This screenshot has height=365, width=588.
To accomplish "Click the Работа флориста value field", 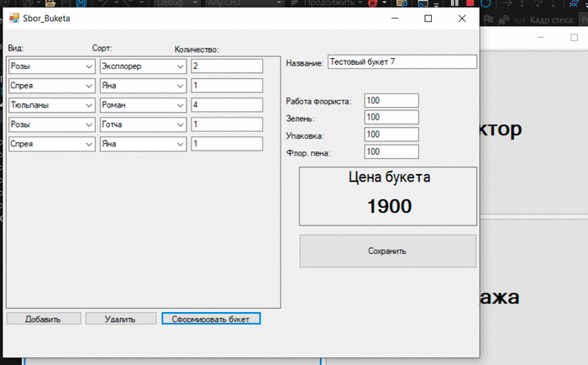I will point(391,101).
